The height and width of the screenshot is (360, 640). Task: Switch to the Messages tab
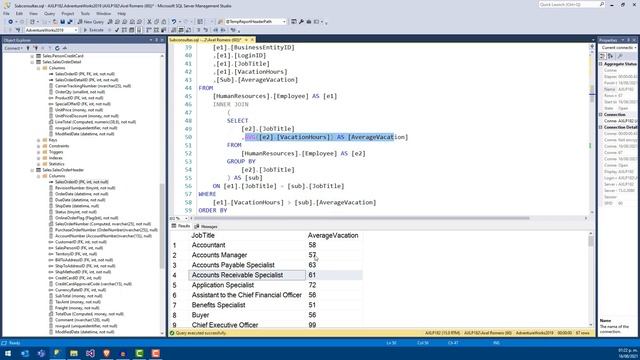(x=206, y=227)
